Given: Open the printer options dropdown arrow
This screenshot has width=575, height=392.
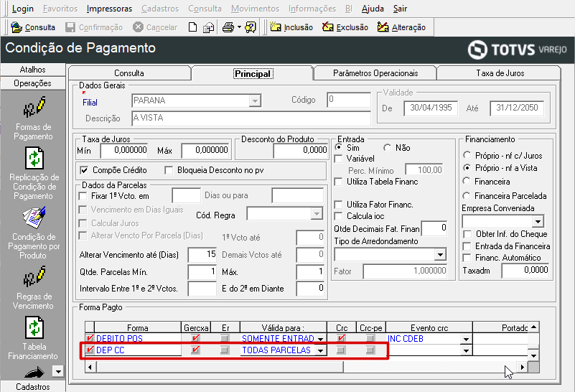Looking at the screenshot, I should coord(239,27).
